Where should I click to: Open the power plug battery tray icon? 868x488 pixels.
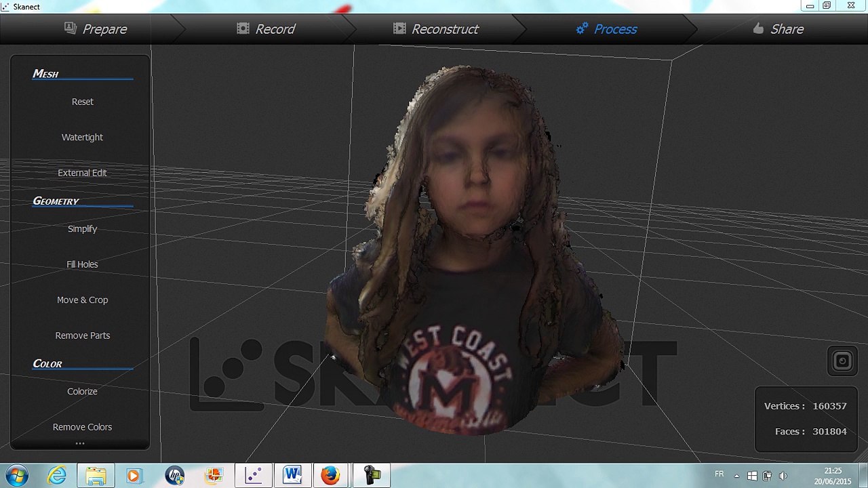[767, 476]
